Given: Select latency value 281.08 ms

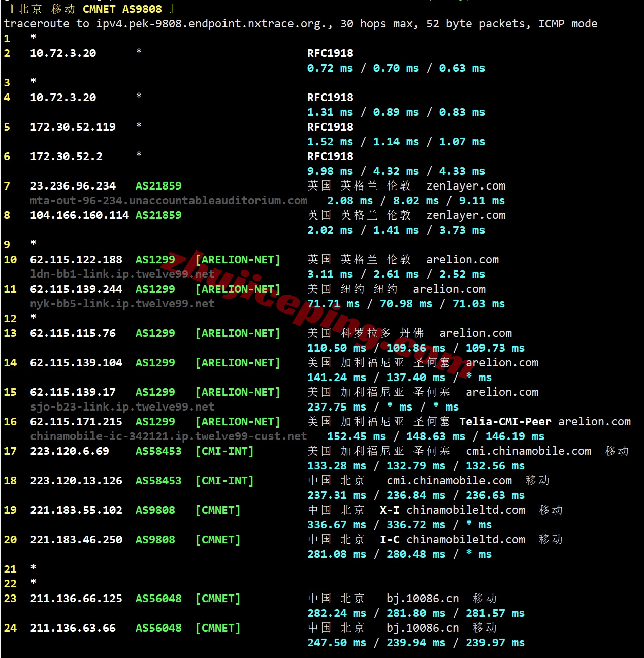Looking at the screenshot, I should coord(337,554).
